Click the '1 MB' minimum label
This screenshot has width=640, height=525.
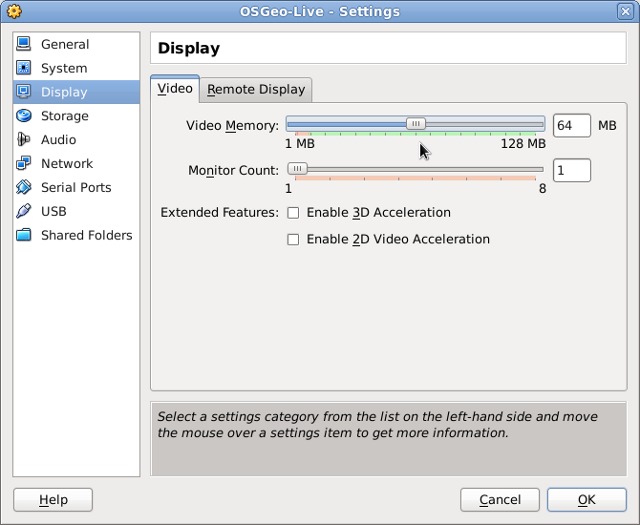click(300, 144)
